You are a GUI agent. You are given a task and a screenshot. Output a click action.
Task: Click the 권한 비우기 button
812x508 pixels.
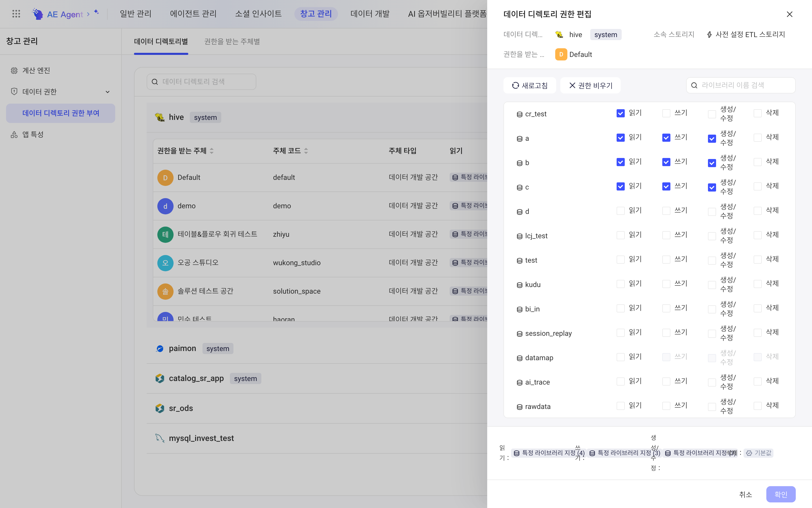(x=590, y=85)
